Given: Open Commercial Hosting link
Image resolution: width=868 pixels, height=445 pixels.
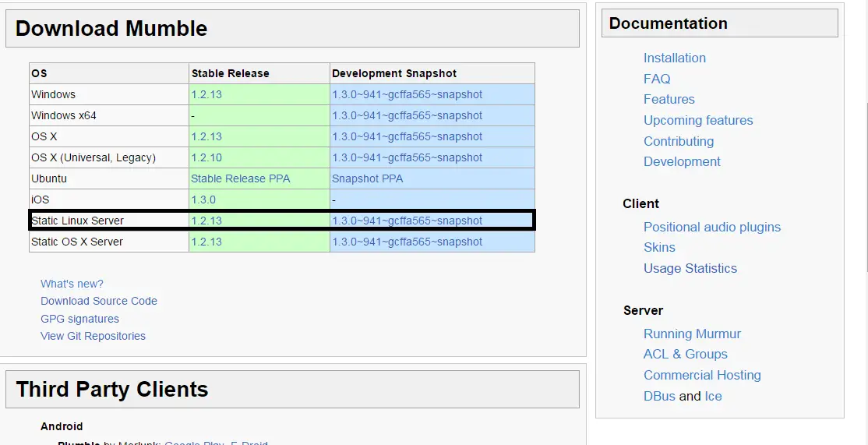Looking at the screenshot, I should click(702, 376).
